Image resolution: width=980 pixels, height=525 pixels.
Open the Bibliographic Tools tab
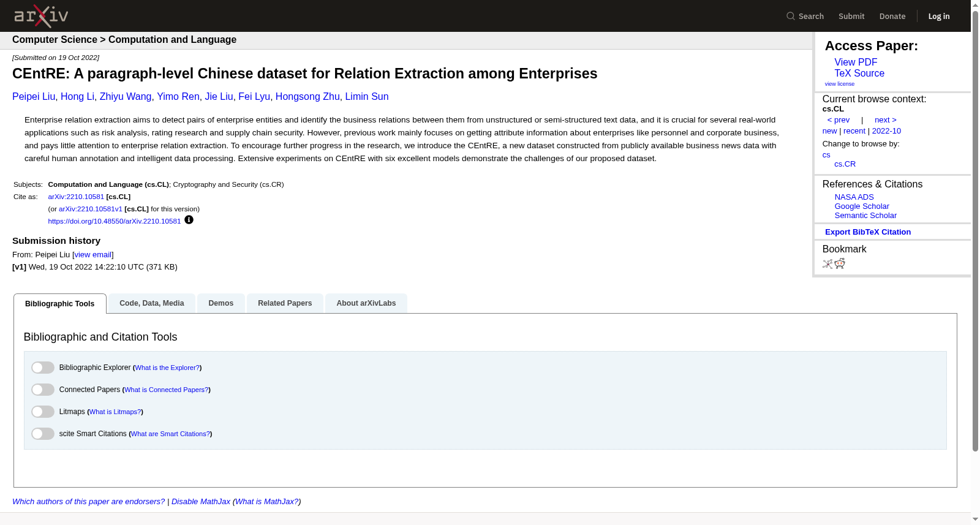pos(60,304)
